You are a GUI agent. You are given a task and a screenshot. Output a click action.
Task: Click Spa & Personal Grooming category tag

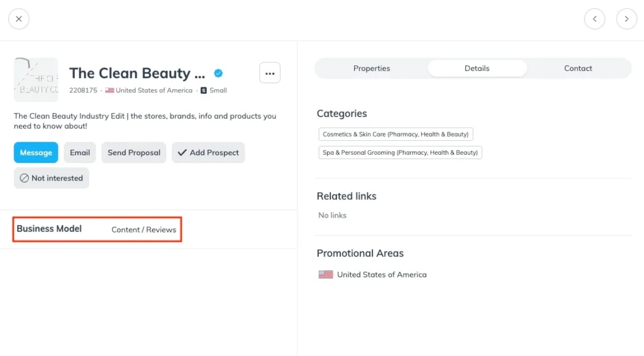coord(400,152)
